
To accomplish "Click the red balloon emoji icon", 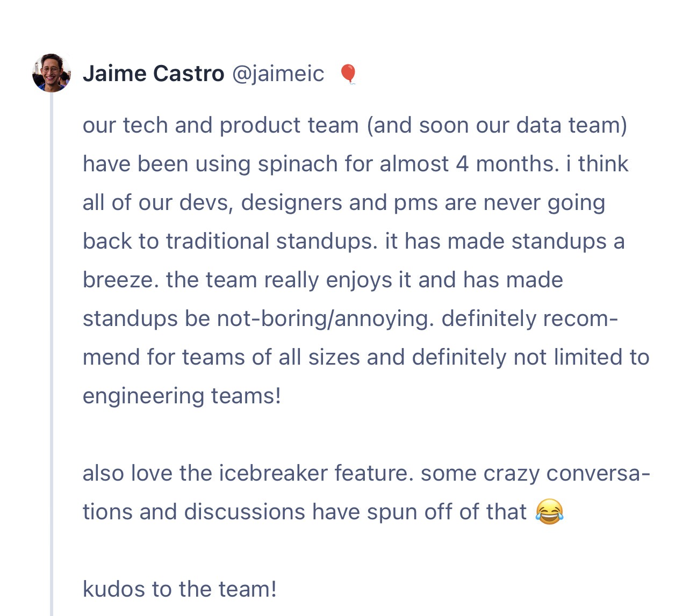I will (x=349, y=74).
